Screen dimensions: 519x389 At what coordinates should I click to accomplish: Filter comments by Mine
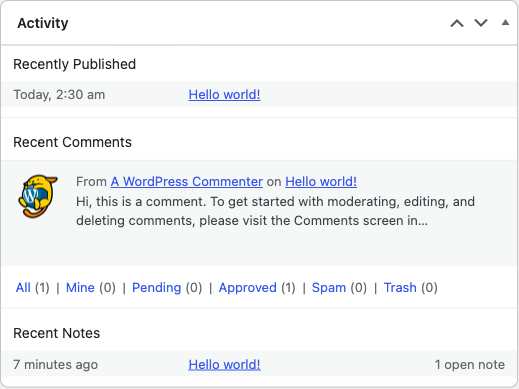(80, 288)
